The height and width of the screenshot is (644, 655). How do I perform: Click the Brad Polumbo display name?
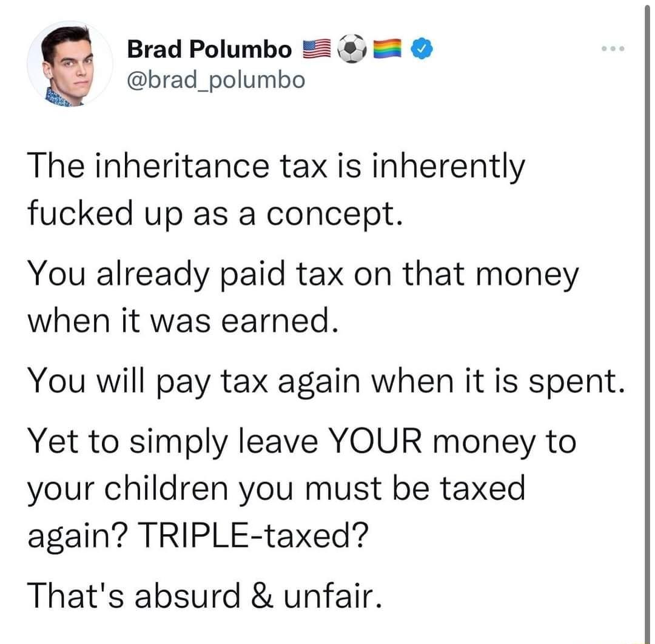coord(207,50)
